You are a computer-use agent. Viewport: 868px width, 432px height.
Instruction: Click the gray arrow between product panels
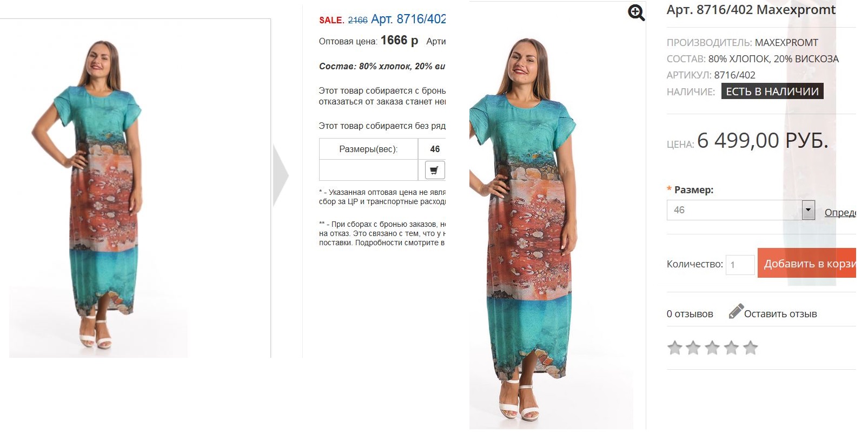(281, 175)
